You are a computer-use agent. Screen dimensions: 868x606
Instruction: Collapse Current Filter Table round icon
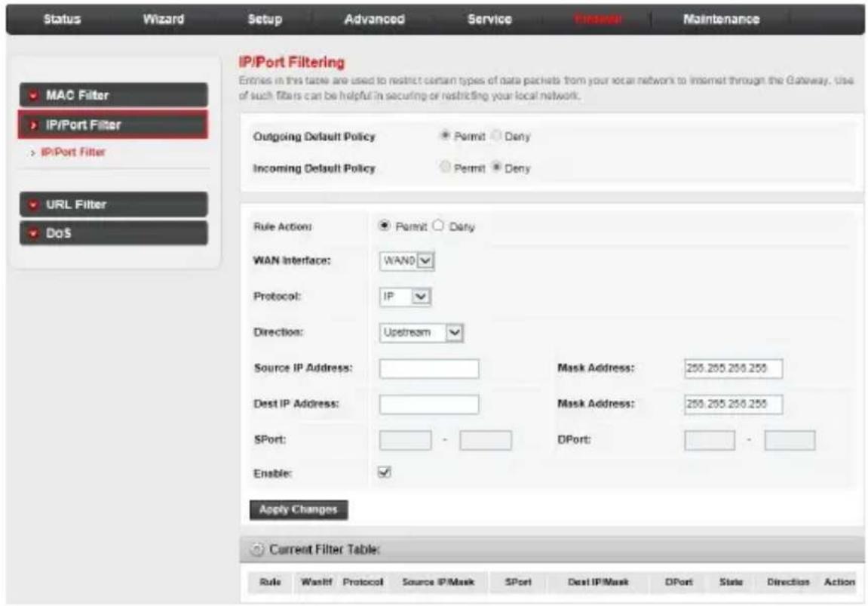coord(256,549)
